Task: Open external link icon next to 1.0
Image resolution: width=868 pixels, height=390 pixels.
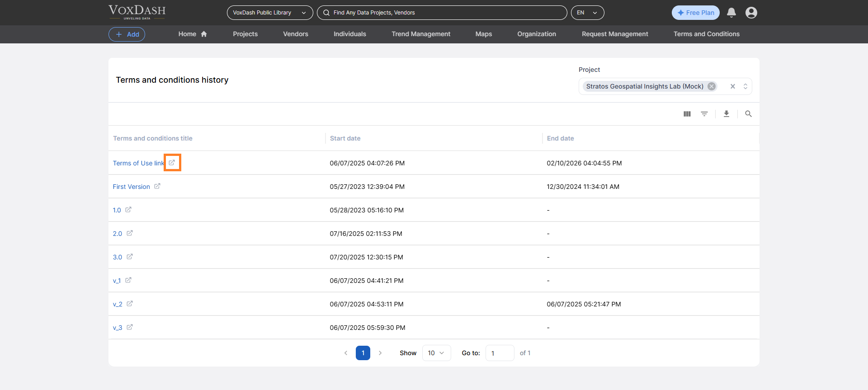Action: pos(128,210)
